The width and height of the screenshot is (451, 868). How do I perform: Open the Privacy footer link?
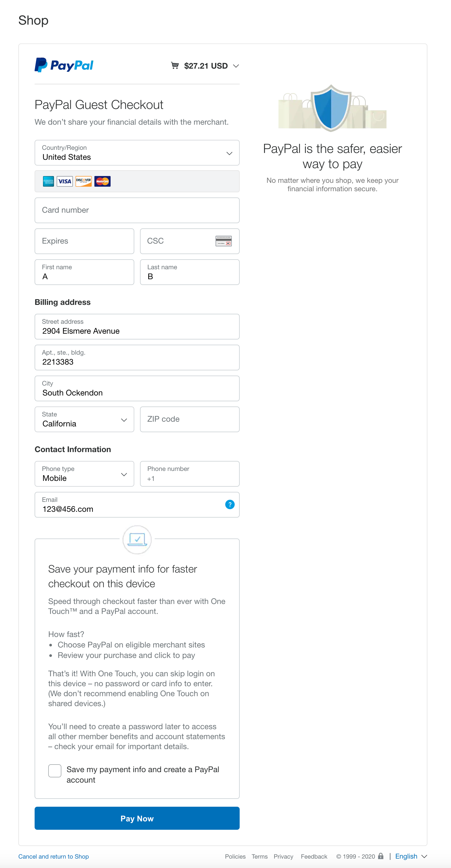click(283, 856)
